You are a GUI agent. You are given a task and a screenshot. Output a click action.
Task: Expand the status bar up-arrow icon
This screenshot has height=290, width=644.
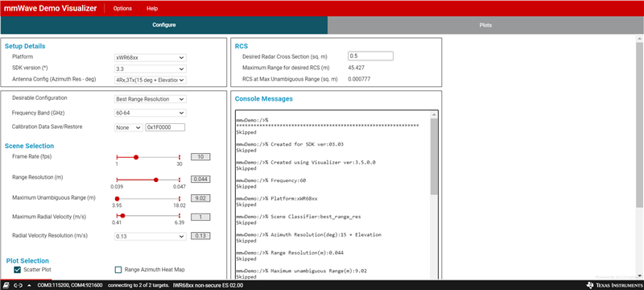click(x=30, y=285)
